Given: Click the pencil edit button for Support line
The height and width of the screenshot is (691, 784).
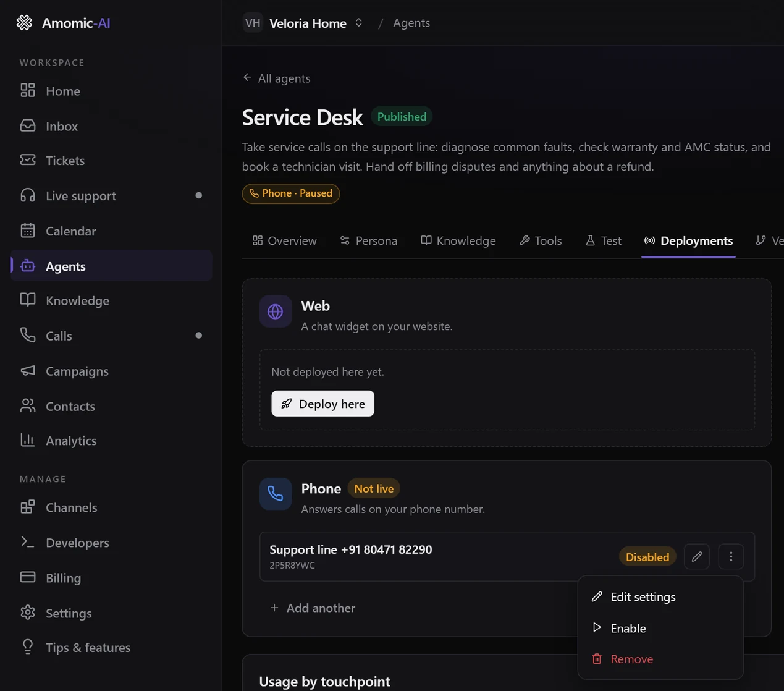Looking at the screenshot, I should point(697,557).
